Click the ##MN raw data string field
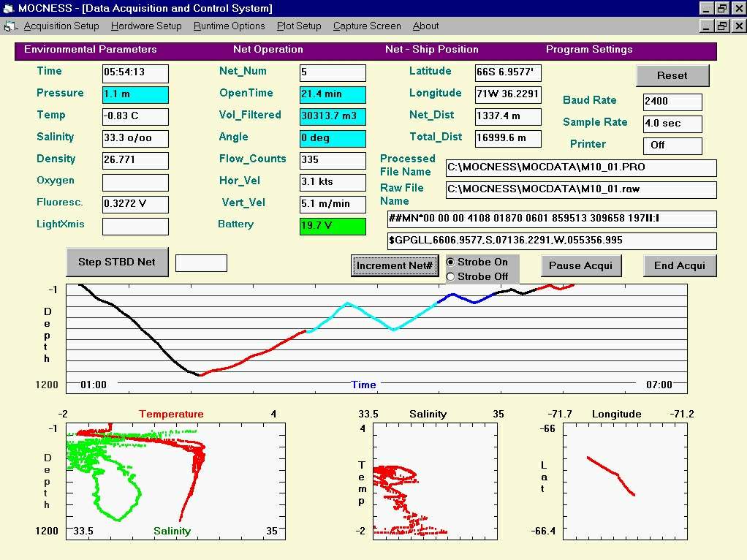Viewport: 747px width, 560px height. coord(552,219)
